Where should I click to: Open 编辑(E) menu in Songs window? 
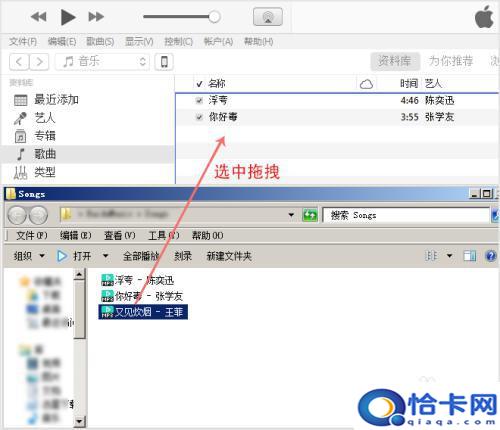click(76, 236)
